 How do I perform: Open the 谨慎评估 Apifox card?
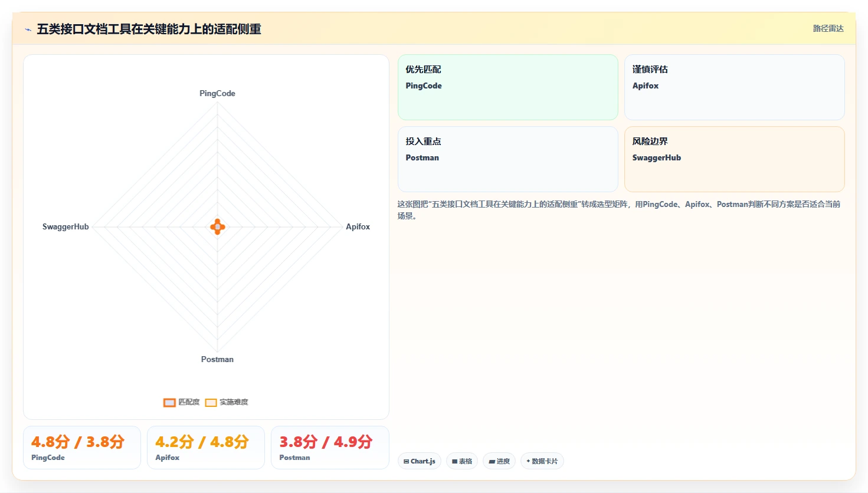(x=735, y=87)
